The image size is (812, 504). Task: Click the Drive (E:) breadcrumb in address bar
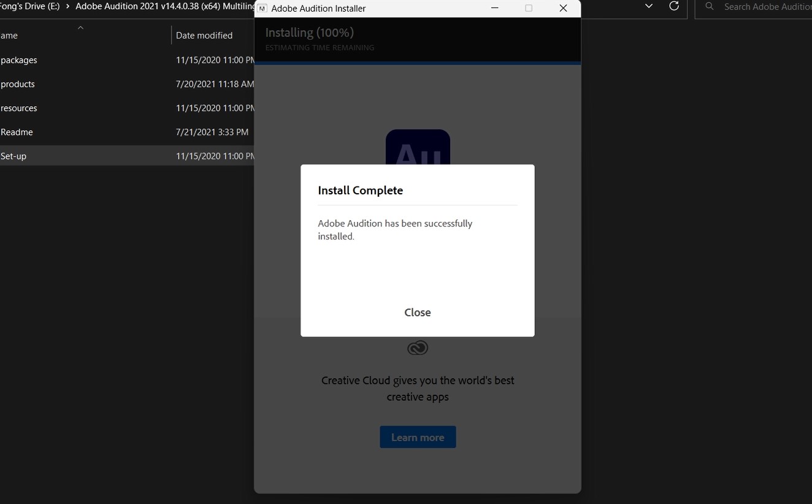(30, 7)
